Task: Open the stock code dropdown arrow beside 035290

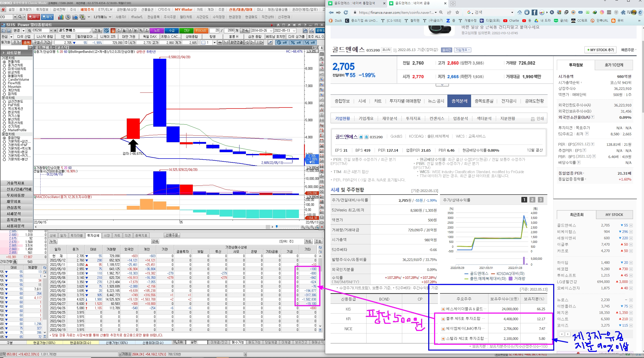Action: click(x=51, y=30)
